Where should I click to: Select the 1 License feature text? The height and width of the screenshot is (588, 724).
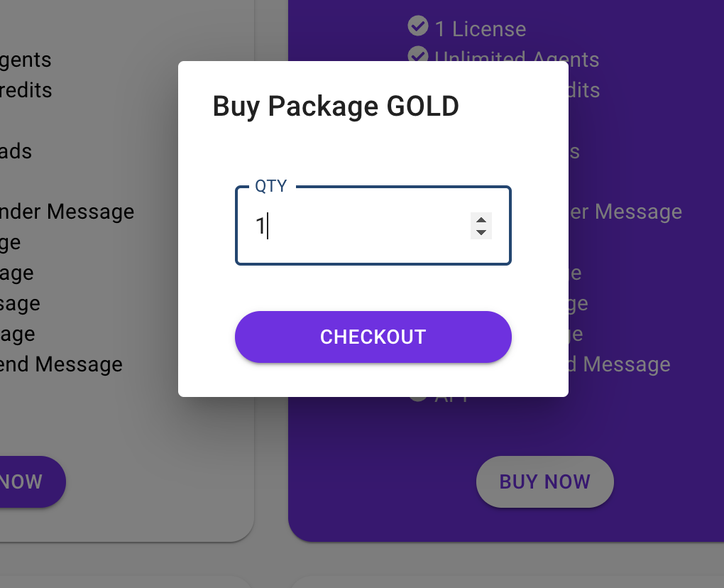(x=481, y=29)
